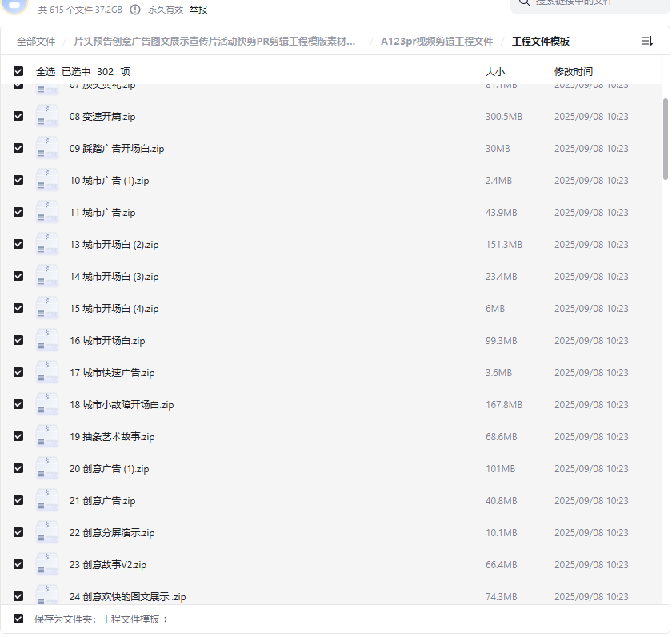Viewport: 672px width, 637px height.
Task: Uncheck 19 抽象艺术故事.zip checkbox
Action: coord(18,436)
